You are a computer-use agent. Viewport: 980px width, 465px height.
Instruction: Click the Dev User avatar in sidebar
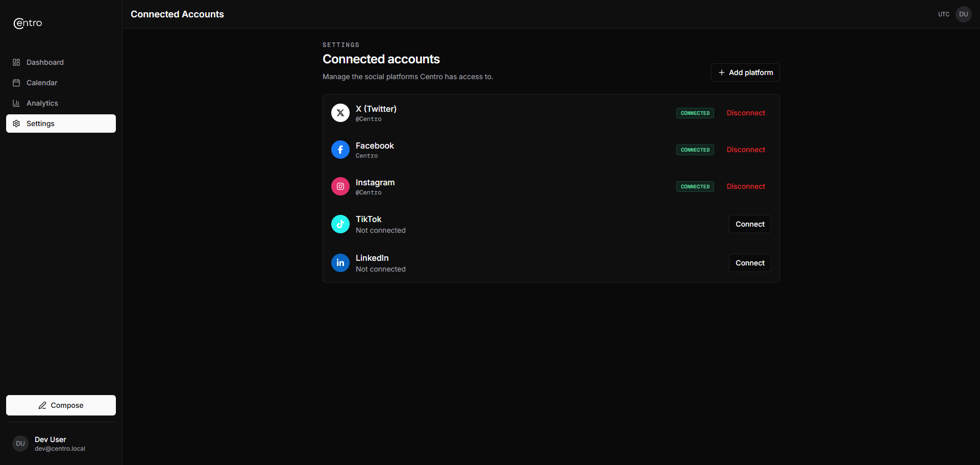pos(20,444)
